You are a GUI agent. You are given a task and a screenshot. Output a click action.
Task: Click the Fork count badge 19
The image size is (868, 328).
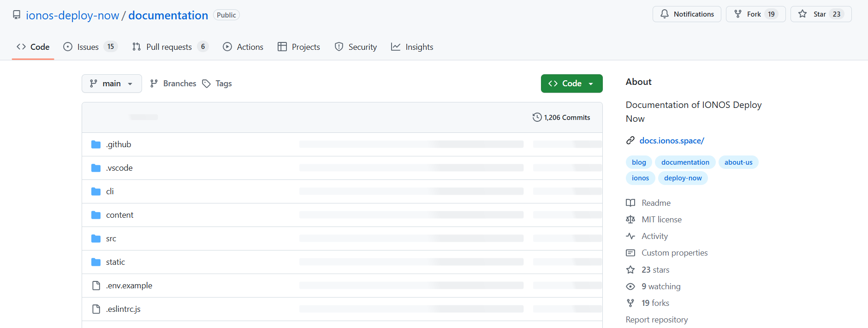point(771,14)
